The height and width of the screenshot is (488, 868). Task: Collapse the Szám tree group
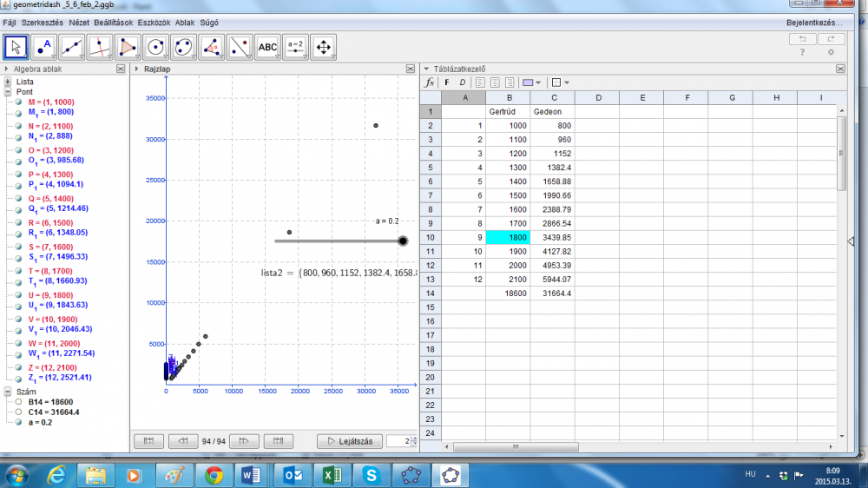coord(8,392)
